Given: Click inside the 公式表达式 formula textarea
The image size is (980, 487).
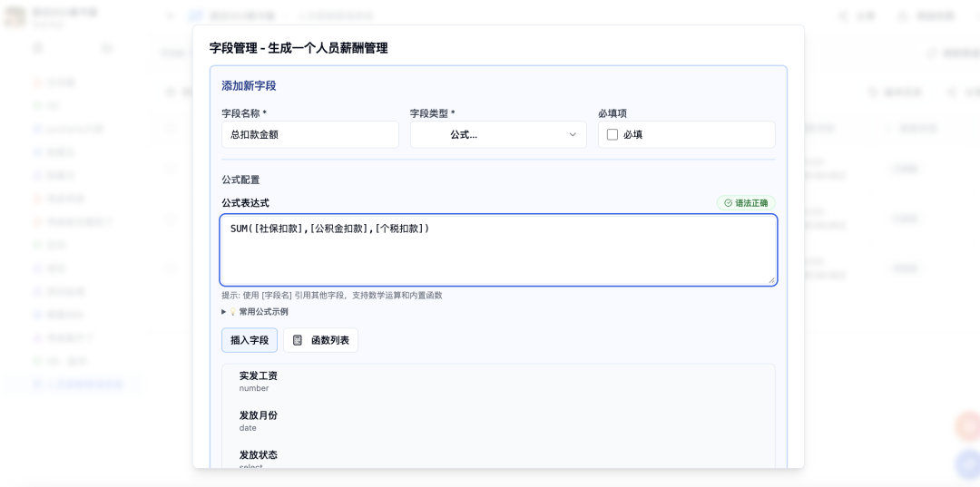Looking at the screenshot, I should (498, 249).
